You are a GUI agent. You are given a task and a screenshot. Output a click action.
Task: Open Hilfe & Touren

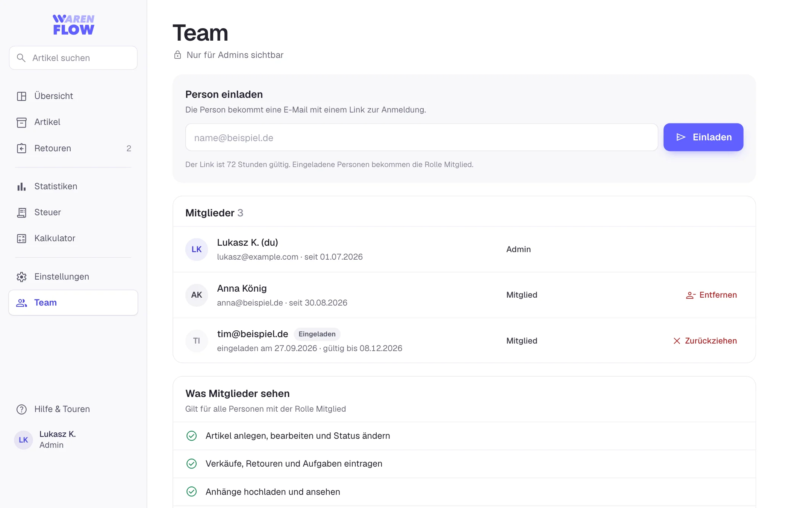click(73, 409)
